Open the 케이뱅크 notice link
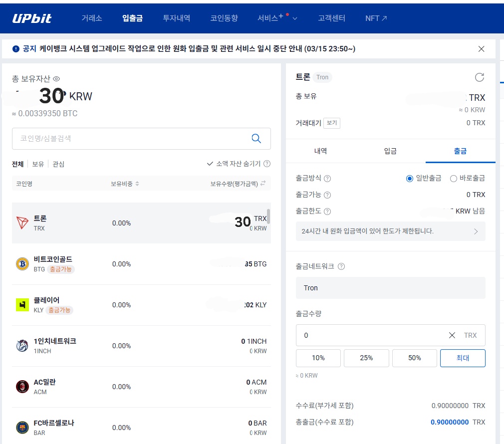 click(197, 49)
